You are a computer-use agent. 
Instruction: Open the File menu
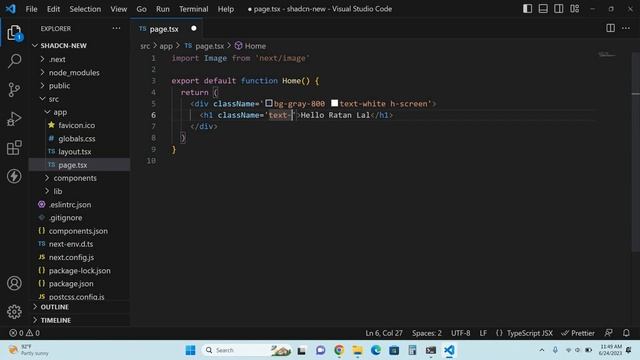tap(31, 9)
